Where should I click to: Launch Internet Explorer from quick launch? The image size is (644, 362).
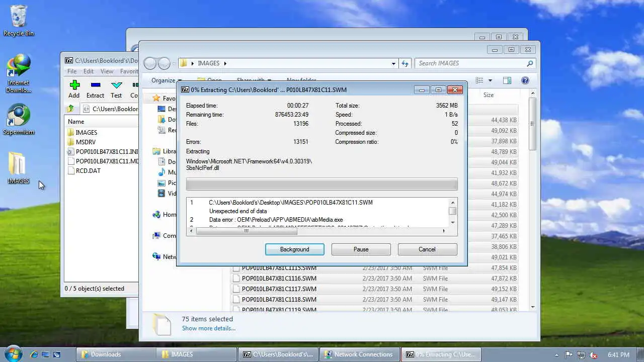click(34, 354)
